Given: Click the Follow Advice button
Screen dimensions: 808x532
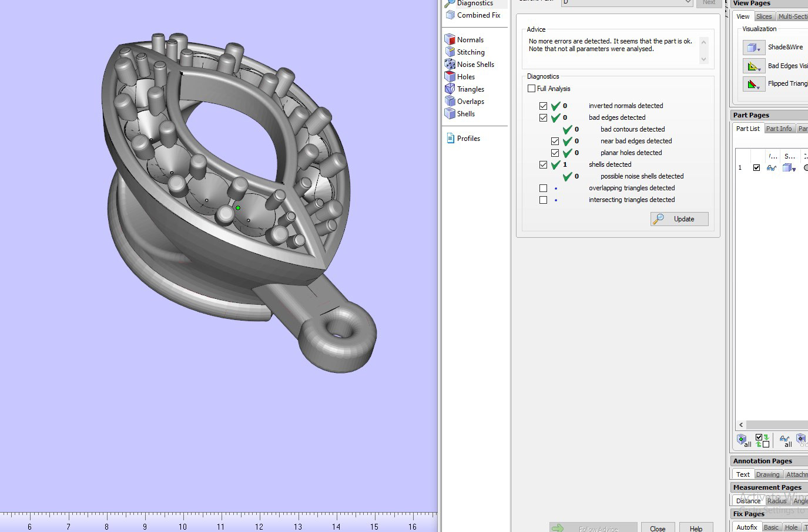Looking at the screenshot, I should [593, 528].
